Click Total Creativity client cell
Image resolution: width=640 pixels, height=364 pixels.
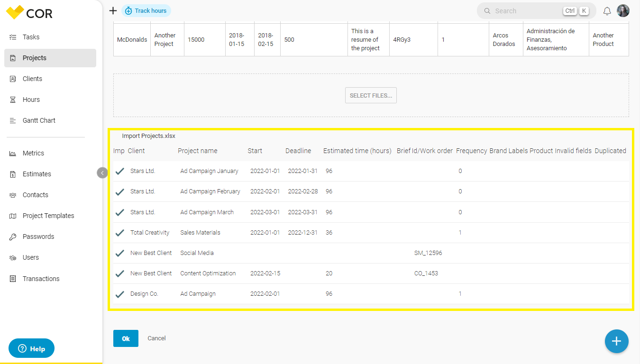[150, 233]
